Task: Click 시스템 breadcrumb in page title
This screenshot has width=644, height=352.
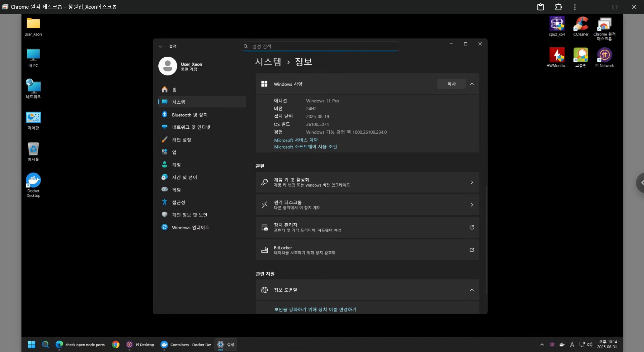Action: point(268,62)
